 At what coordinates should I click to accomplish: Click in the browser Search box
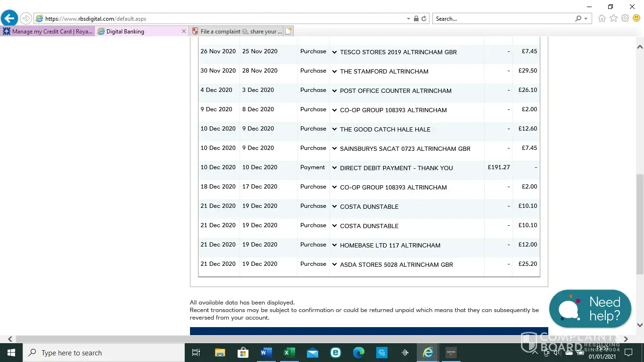502,19
